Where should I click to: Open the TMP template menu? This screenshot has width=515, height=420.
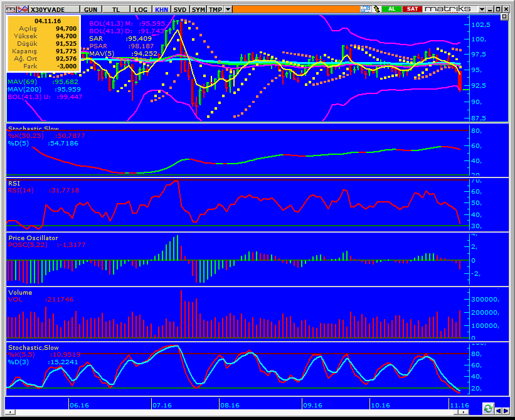[x=215, y=9]
